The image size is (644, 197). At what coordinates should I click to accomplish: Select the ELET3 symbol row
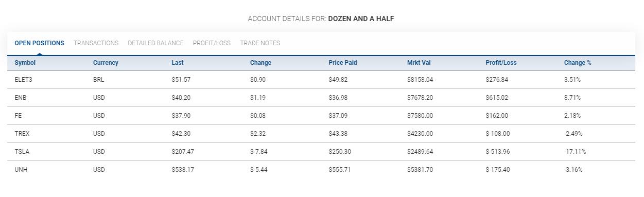tap(321, 80)
